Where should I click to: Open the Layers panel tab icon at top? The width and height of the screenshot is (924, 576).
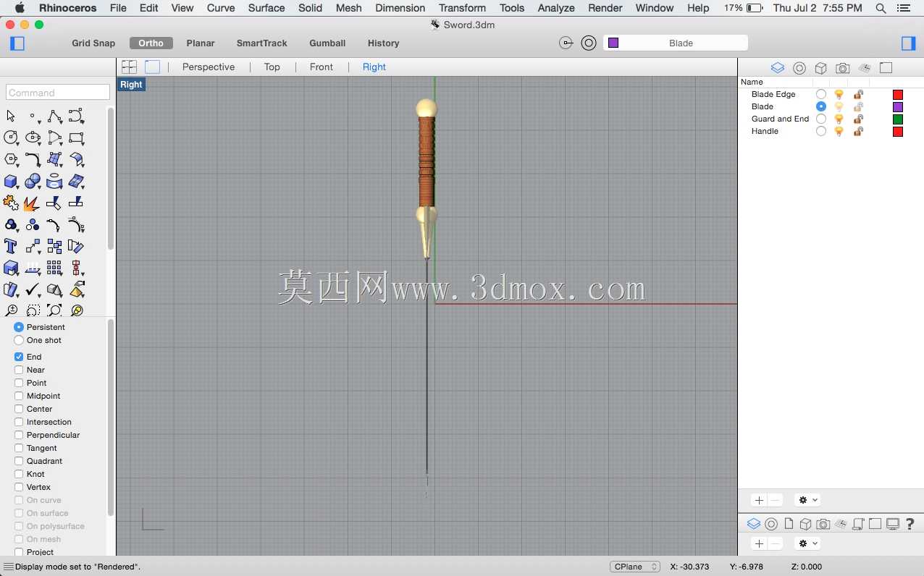coord(777,68)
